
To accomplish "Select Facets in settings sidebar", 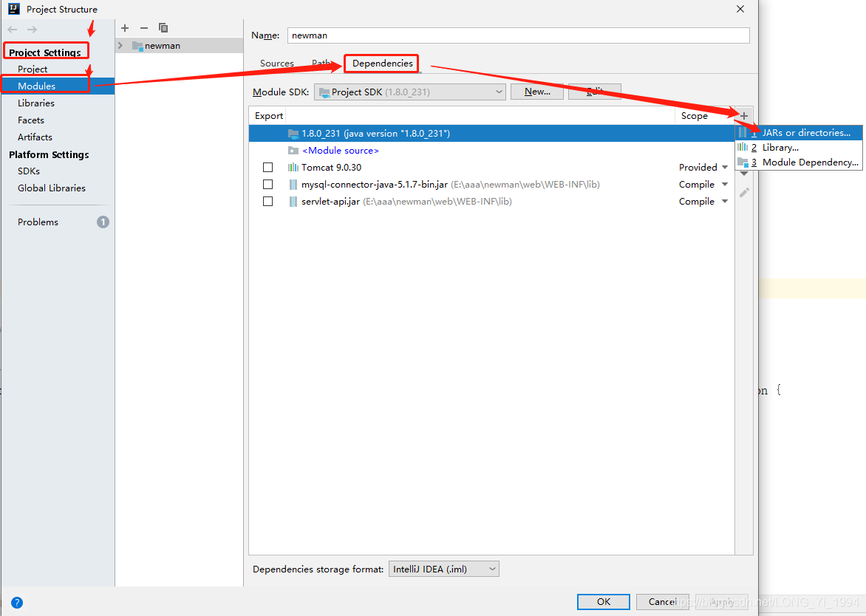I will [30, 120].
